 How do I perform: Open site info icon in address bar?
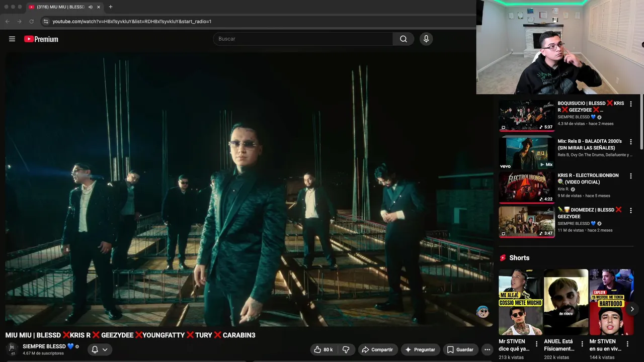click(46, 22)
